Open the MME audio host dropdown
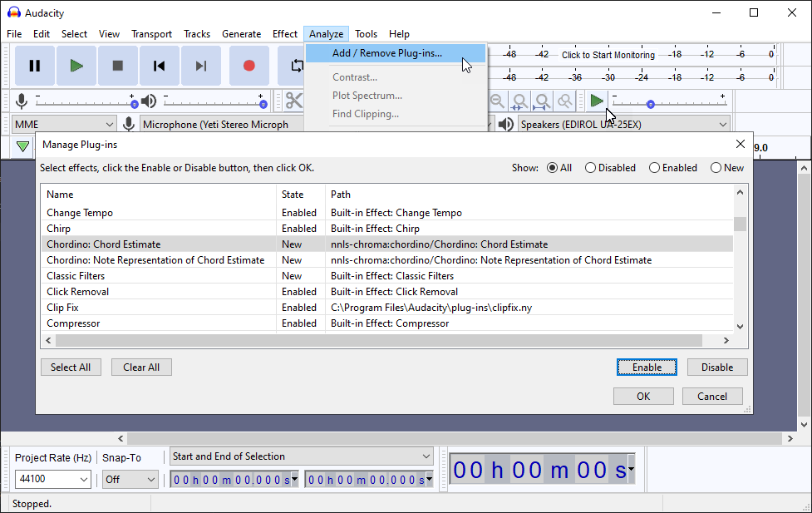 pyautogui.click(x=63, y=123)
